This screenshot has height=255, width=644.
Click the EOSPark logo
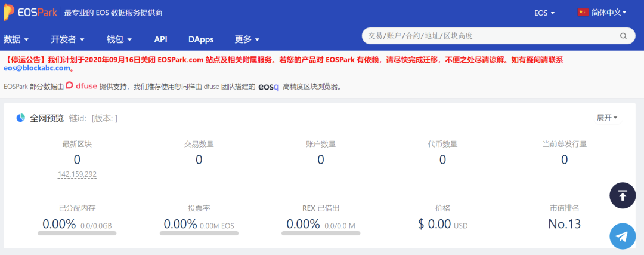30,13
